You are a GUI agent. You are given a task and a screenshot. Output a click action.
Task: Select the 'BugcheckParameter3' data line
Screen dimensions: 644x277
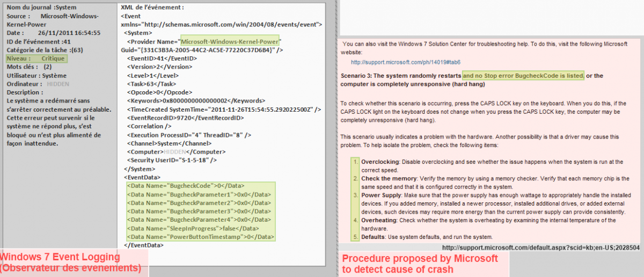click(199, 212)
